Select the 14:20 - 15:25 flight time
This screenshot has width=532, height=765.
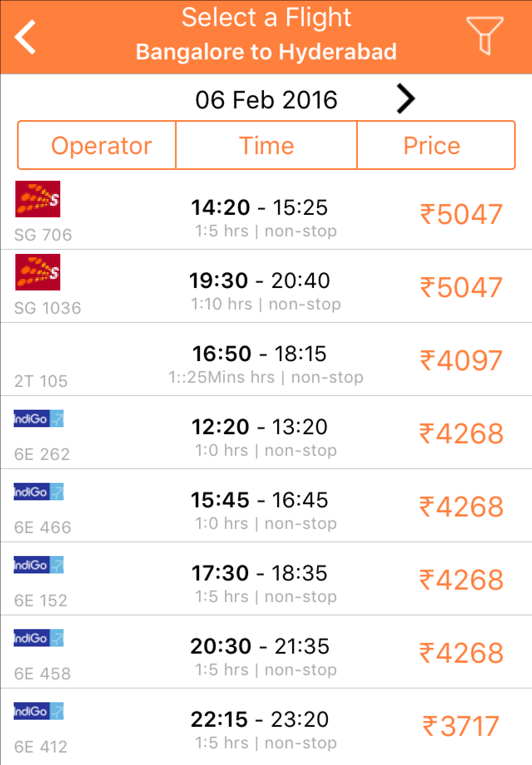click(259, 207)
